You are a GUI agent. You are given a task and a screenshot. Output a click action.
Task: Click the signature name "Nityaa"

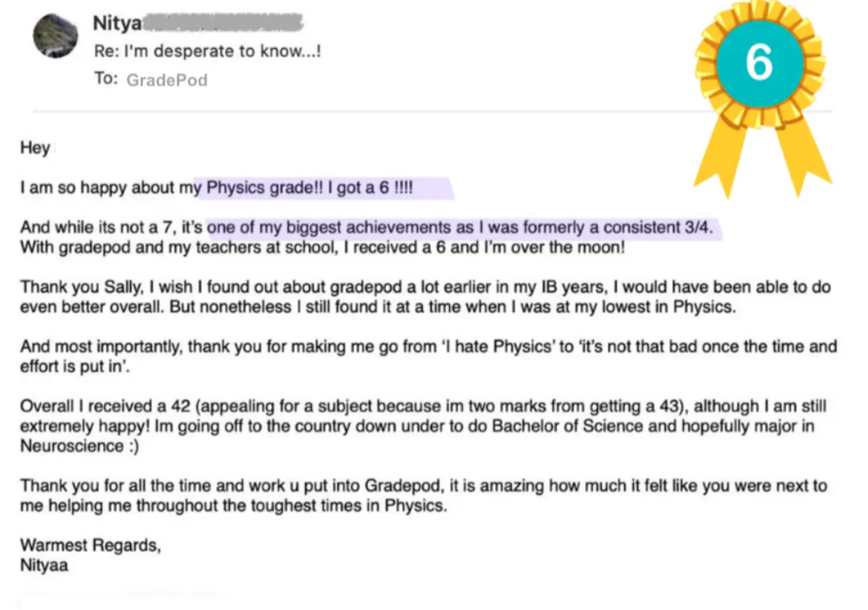[x=44, y=565]
